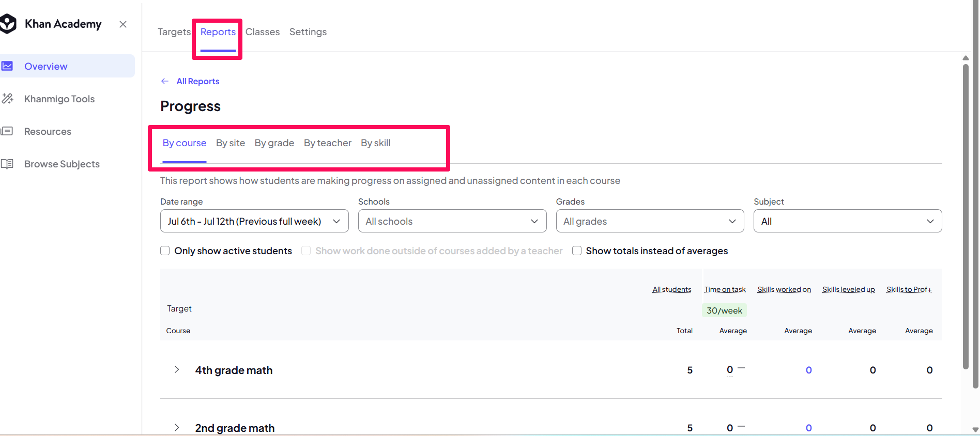Switch to the Classes tab
The image size is (980, 436).
click(x=263, y=32)
